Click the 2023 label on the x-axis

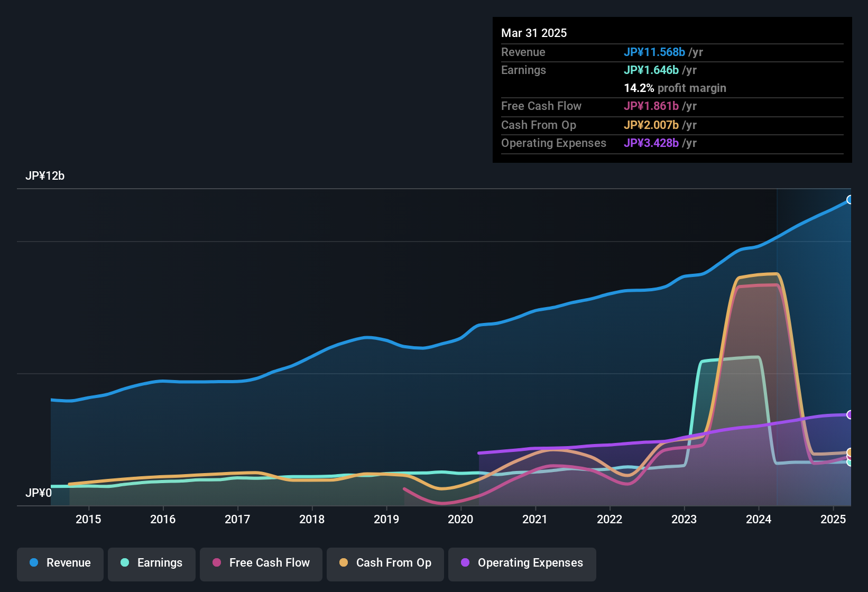pyautogui.click(x=685, y=519)
